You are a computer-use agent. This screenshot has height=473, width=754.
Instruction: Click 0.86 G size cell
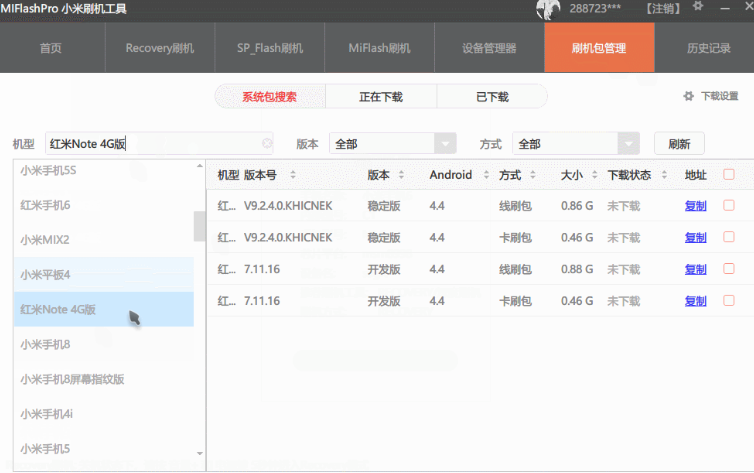point(577,206)
